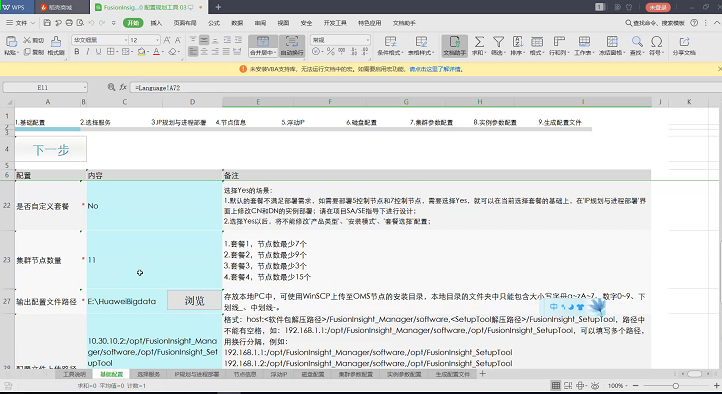
Task: Open the font name dropdown
Action: [125, 40]
